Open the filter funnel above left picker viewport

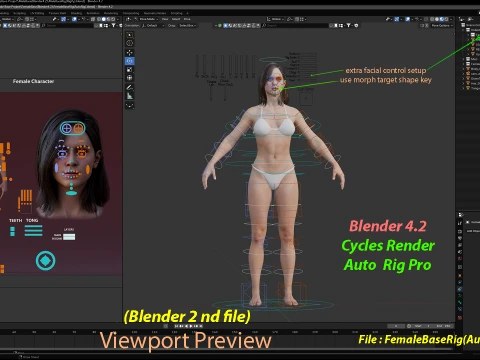(x=113, y=26)
